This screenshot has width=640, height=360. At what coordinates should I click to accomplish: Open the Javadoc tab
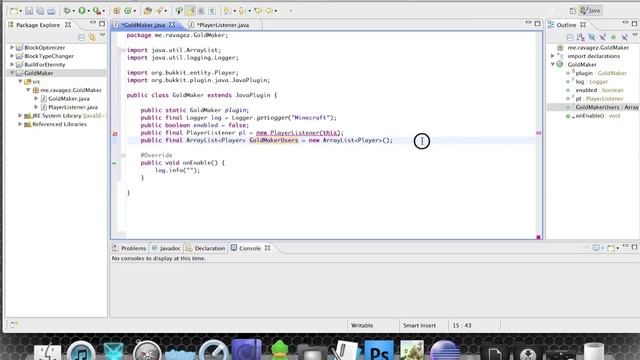pyautogui.click(x=166, y=248)
